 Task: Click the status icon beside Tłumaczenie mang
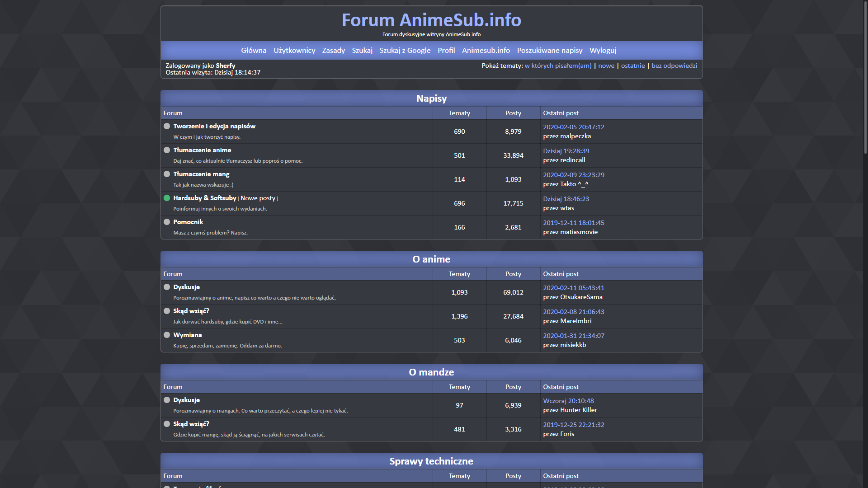(167, 174)
